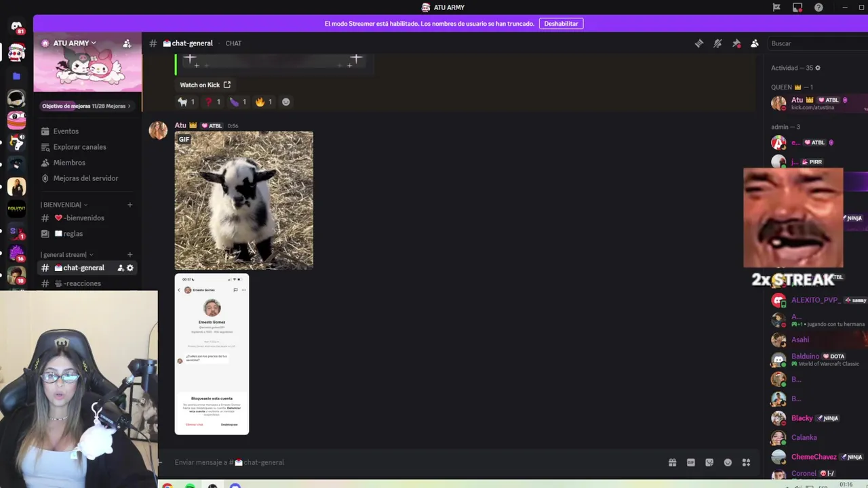Open the inbox flag icon in title bar
The image size is (868, 488).
[776, 7]
